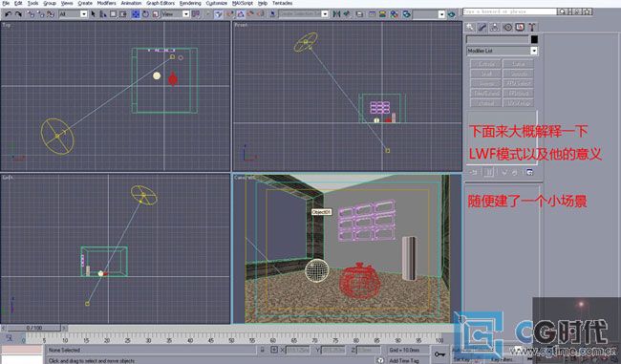
Task: Open the Curve Editor icon
Action: 373,14
